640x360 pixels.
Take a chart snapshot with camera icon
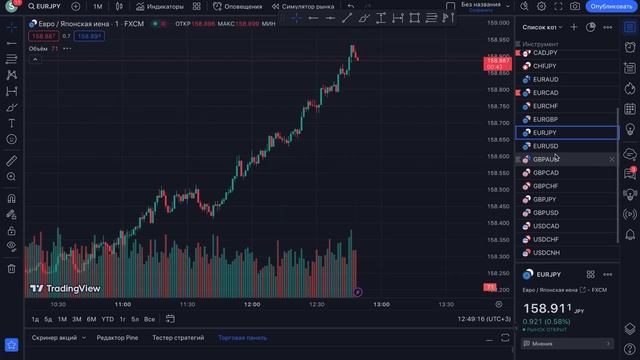click(x=575, y=7)
